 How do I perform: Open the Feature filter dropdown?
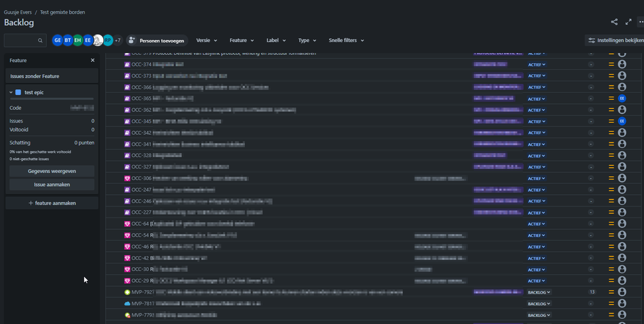point(242,40)
